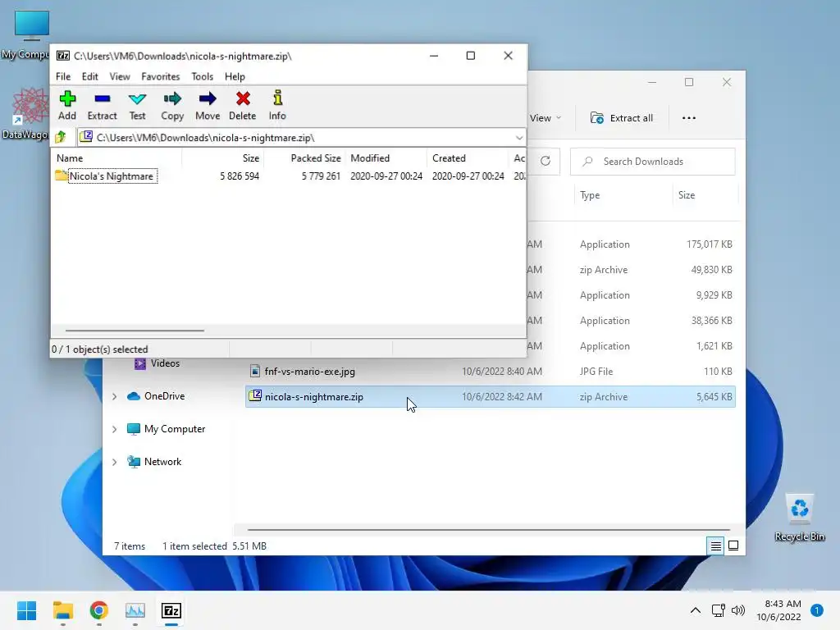Switch Explorer to details view

point(715,546)
